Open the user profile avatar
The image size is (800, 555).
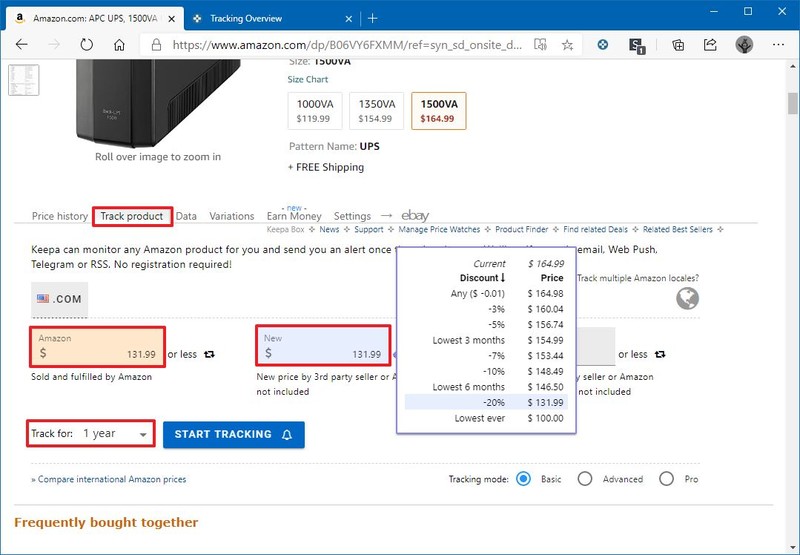tap(744, 45)
